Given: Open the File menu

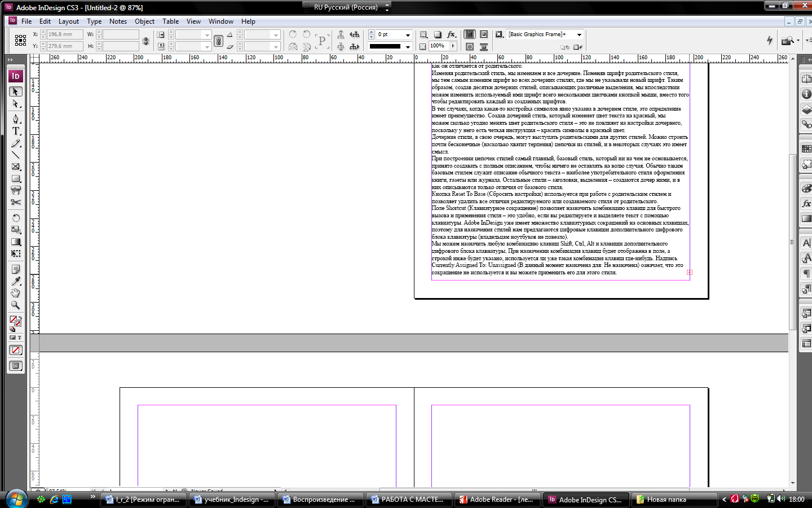Looking at the screenshot, I should (27, 21).
